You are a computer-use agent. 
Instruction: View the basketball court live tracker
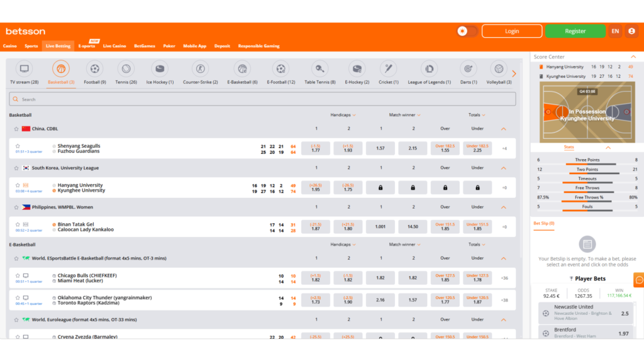click(x=587, y=112)
